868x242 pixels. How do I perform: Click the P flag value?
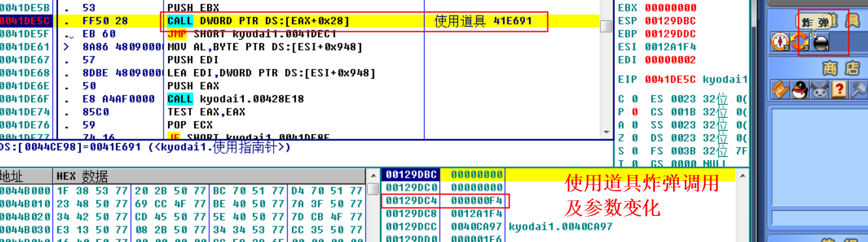(x=634, y=112)
